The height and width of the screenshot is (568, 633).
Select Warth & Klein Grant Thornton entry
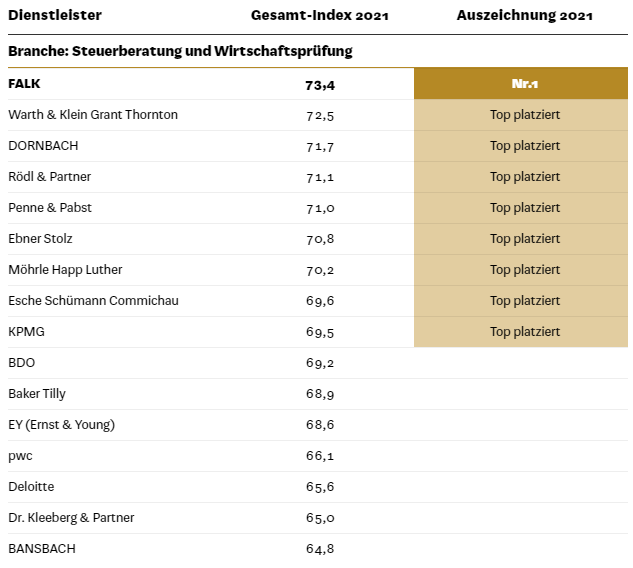(x=93, y=115)
